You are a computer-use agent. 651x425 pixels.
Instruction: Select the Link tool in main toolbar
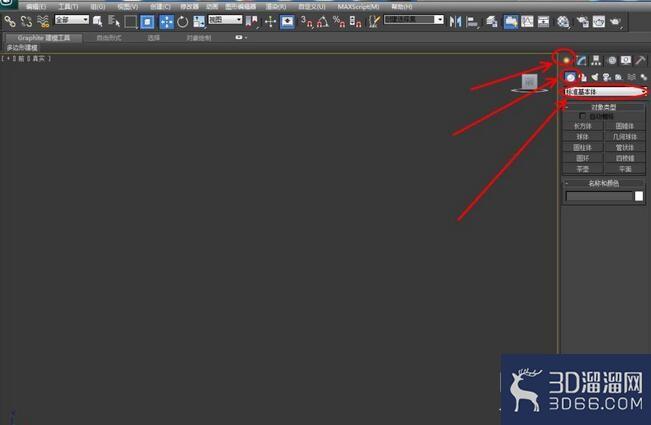click(x=10, y=21)
